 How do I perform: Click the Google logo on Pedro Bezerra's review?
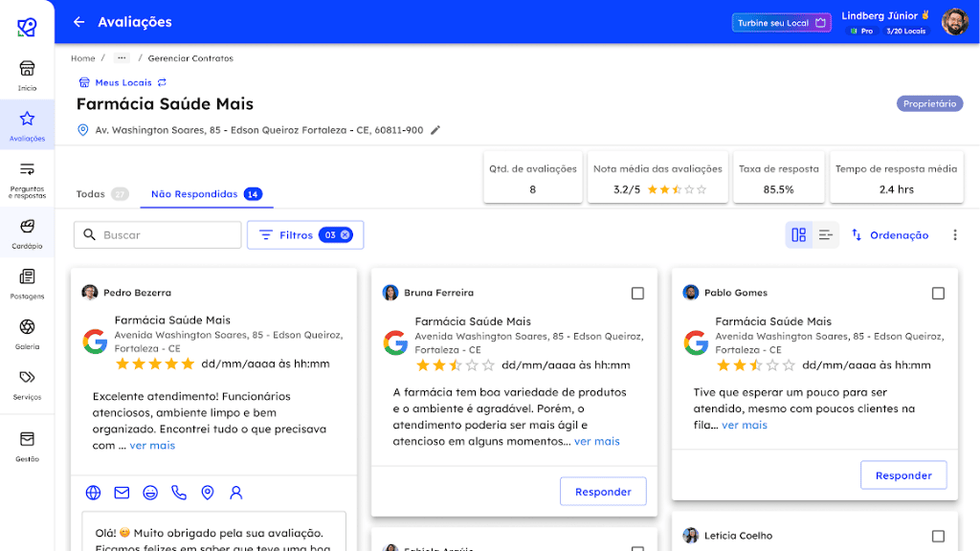(x=95, y=342)
